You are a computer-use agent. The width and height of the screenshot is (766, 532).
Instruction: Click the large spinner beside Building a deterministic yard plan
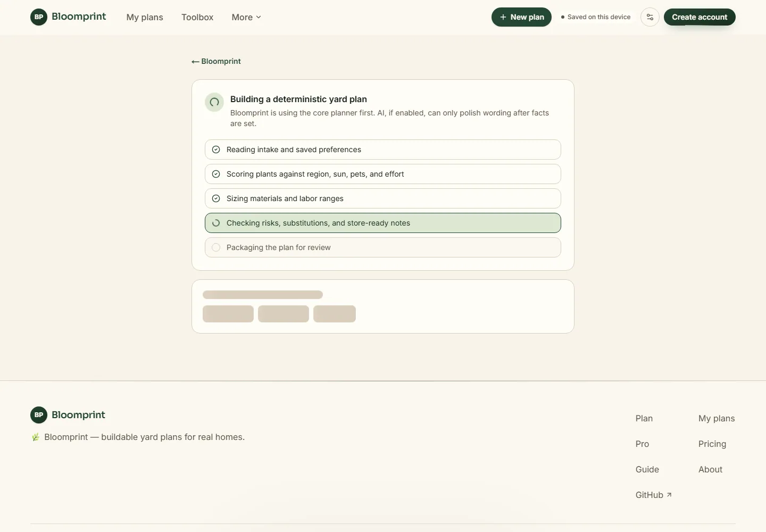pyautogui.click(x=214, y=102)
